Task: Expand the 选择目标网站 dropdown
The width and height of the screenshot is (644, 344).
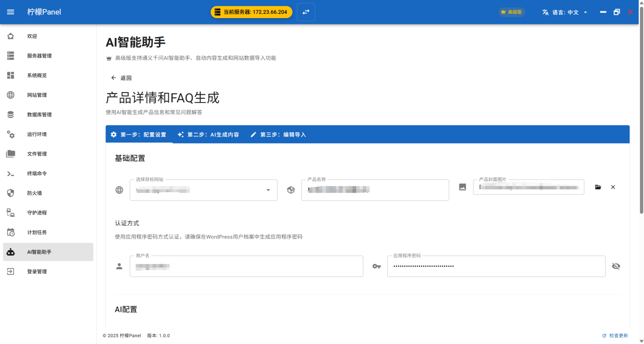Action: pyautogui.click(x=268, y=190)
